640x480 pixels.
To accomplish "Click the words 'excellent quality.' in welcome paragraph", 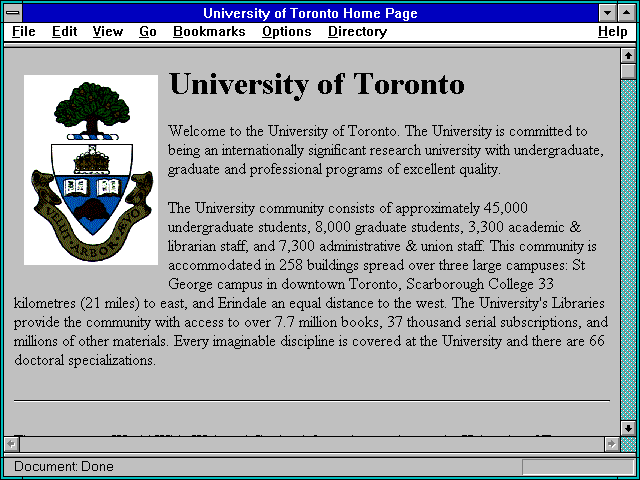I will (x=452, y=169).
